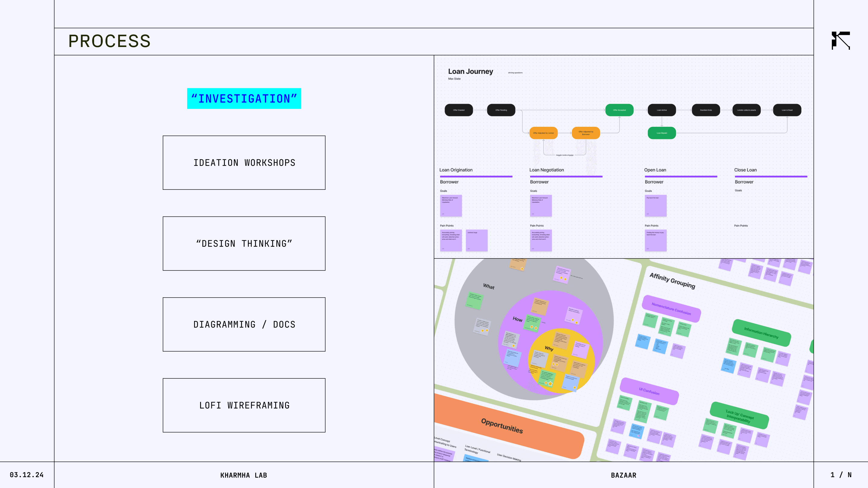Select the purple Nomenclature Confusion group label
This screenshot has width=868, height=488.
[x=671, y=309]
